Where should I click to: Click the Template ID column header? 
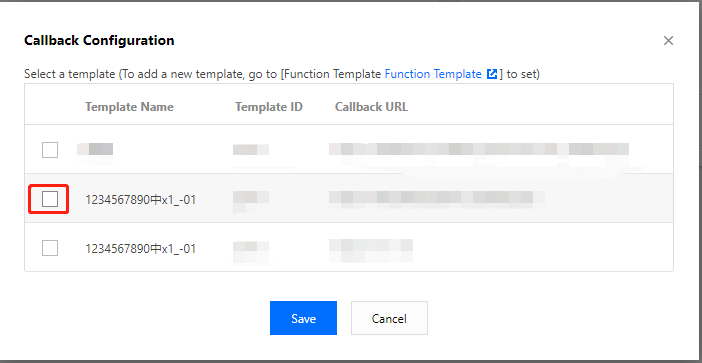pos(269,107)
